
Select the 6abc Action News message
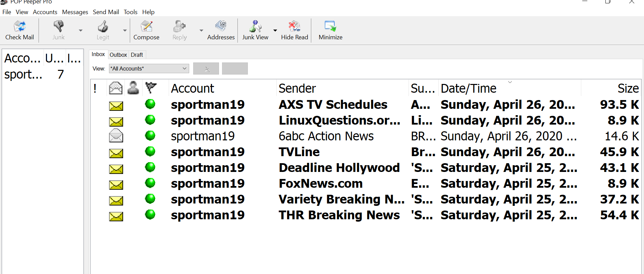point(366,136)
